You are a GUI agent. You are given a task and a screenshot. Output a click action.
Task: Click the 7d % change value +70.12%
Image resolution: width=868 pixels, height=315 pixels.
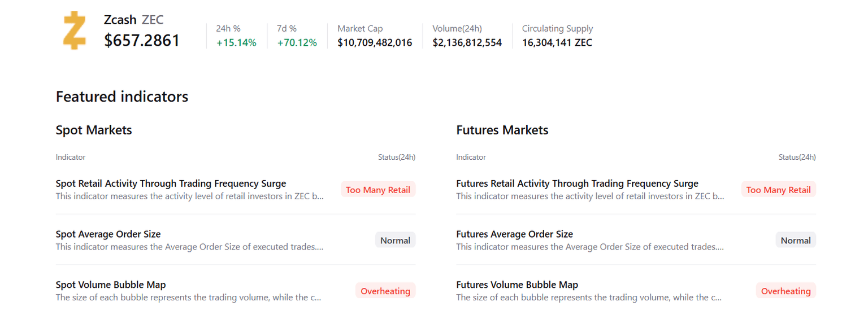point(297,42)
